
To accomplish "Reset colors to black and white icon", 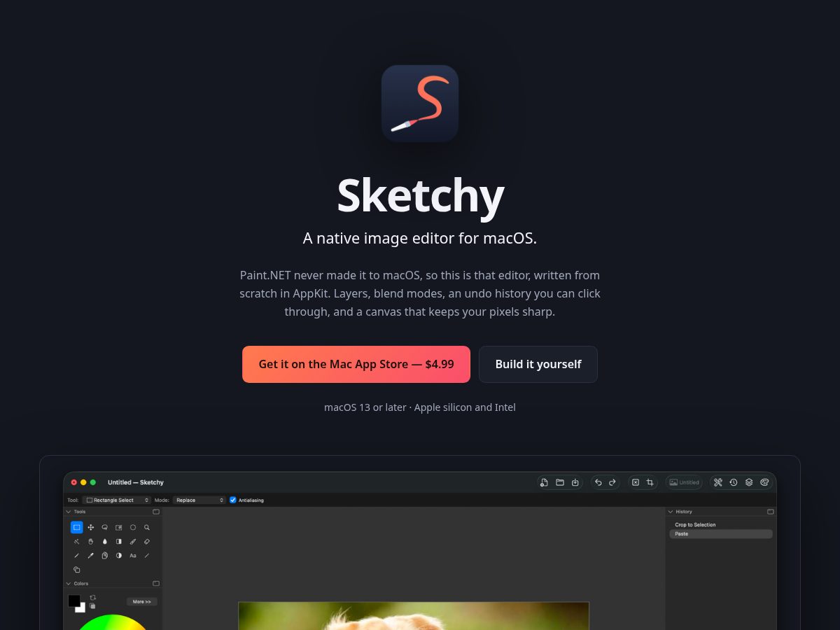I will click(x=92, y=606).
